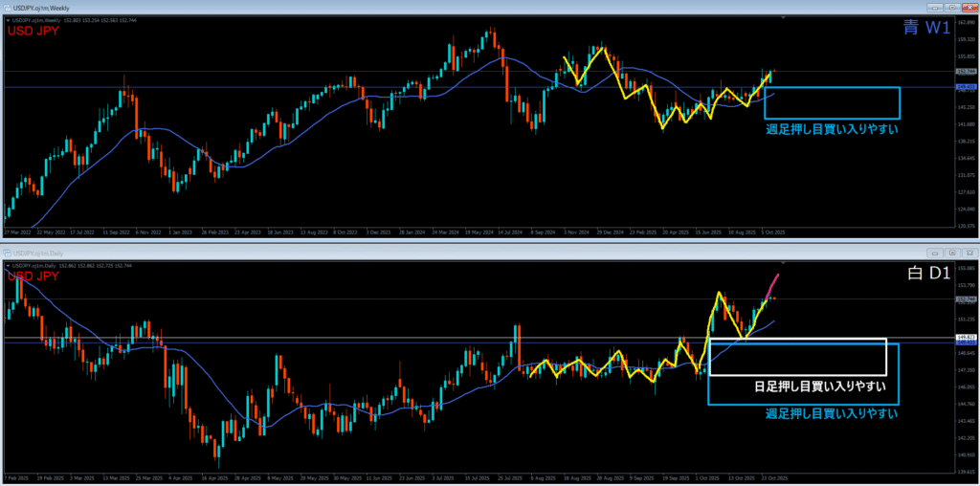Screen dimensions: 980x486
Task: Minimize the USDJPY Daily chart window
Action: [x=936, y=253]
